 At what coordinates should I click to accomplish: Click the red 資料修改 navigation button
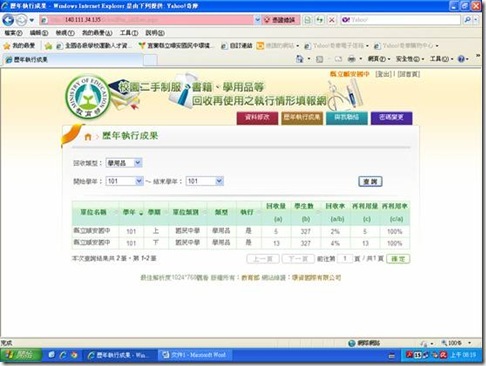coord(257,118)
